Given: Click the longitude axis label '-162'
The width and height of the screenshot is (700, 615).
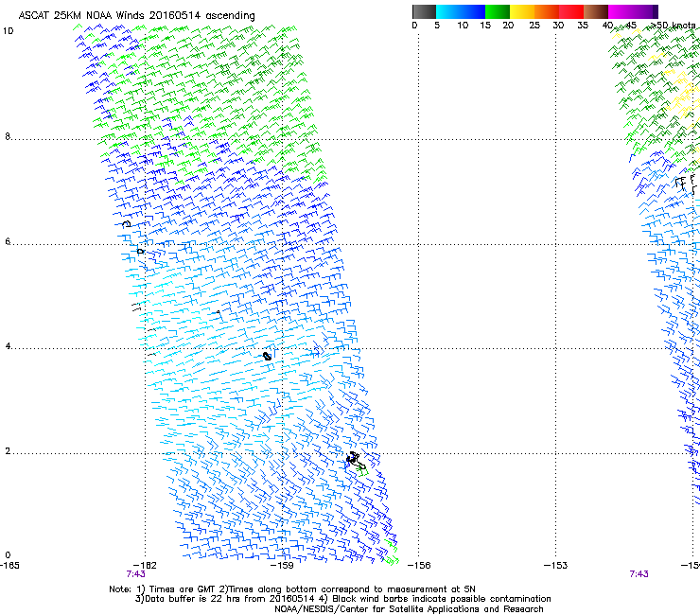Looking at the screenshot, I should (145, 566).
